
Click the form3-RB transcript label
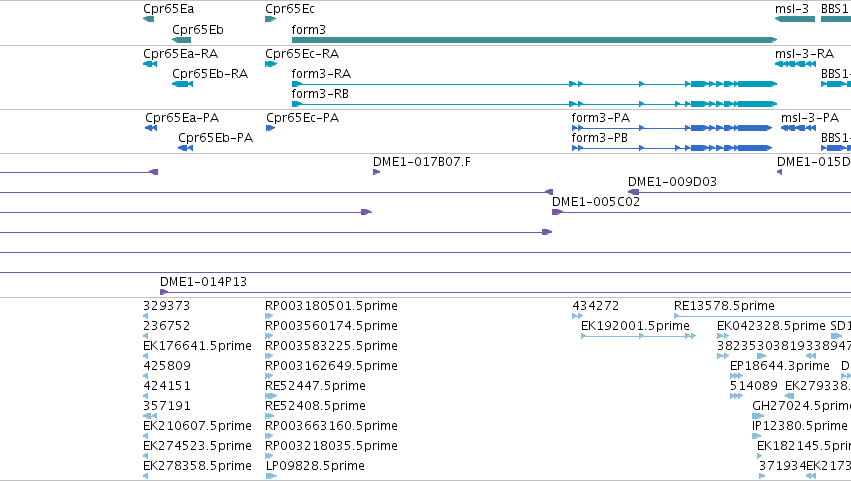point(320,94)
